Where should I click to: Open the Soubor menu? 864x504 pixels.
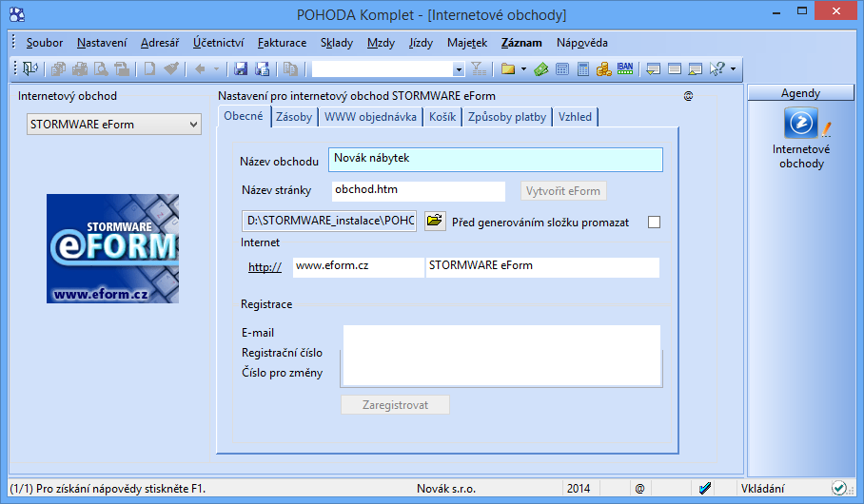(45, 43)
